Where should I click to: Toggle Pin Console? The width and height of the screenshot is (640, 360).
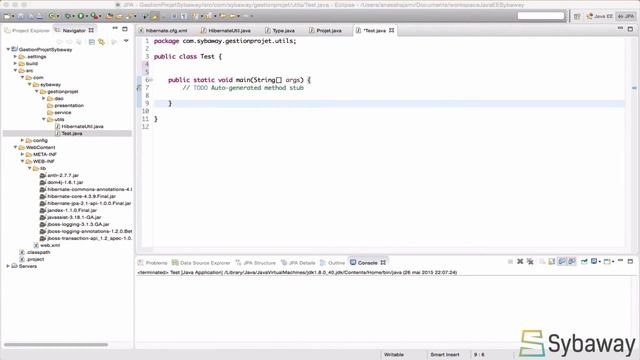tap(584, 262)
